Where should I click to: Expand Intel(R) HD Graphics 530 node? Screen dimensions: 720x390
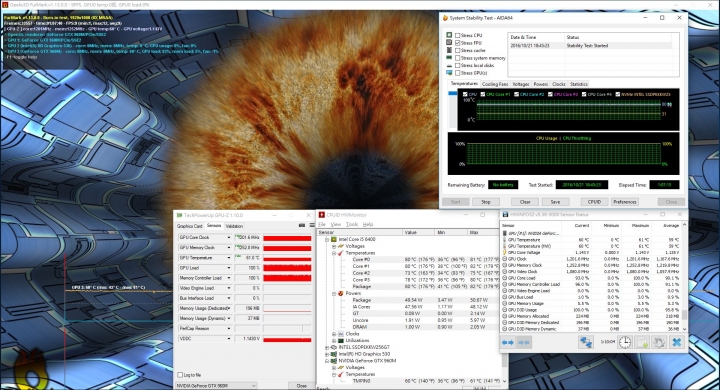327,354
